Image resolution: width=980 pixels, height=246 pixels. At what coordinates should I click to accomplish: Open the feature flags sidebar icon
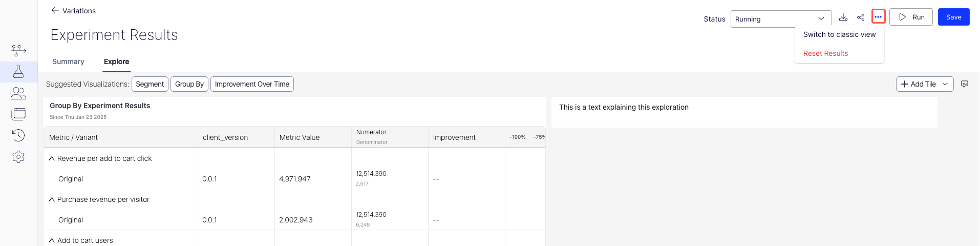pyautogui.click(x=18, y=50)
